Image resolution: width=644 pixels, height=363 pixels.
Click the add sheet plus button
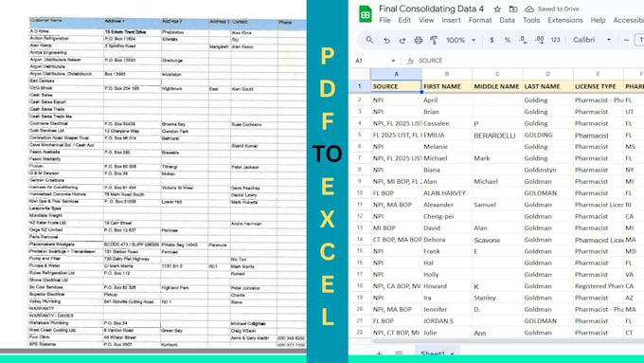[x=379, y=354]
